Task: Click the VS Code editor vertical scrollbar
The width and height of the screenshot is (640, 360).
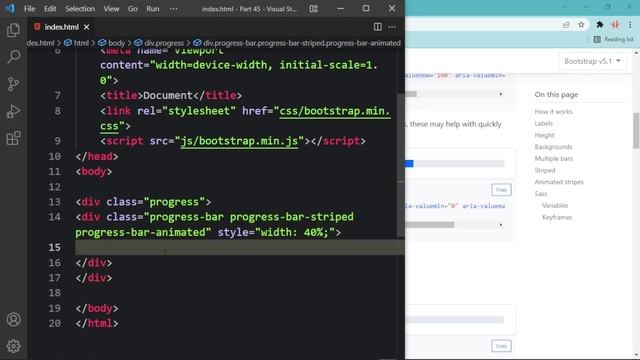Action: [x=400, y=165]
